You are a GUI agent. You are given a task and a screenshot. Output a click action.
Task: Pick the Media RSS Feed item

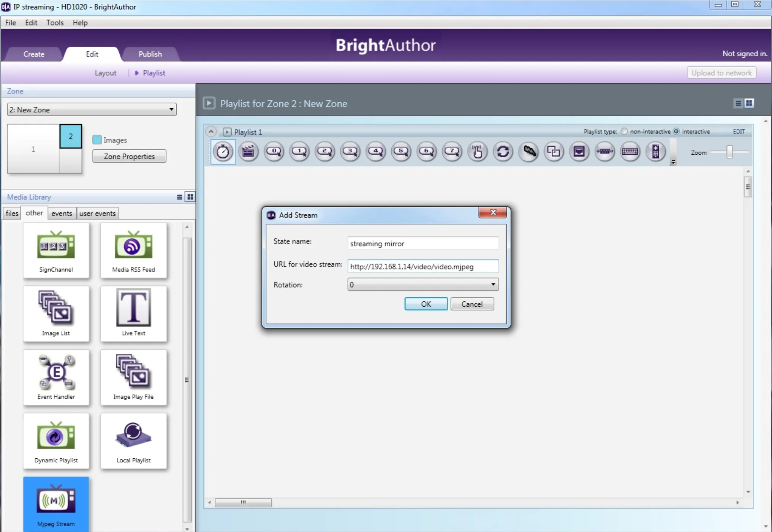pos(134,250)
